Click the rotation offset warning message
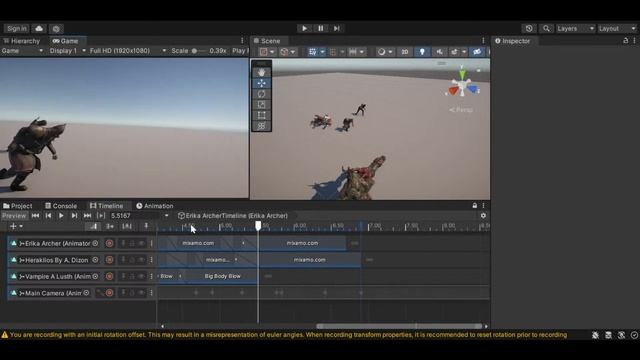Viewport: 640px width, 360px height. point(288,335)
